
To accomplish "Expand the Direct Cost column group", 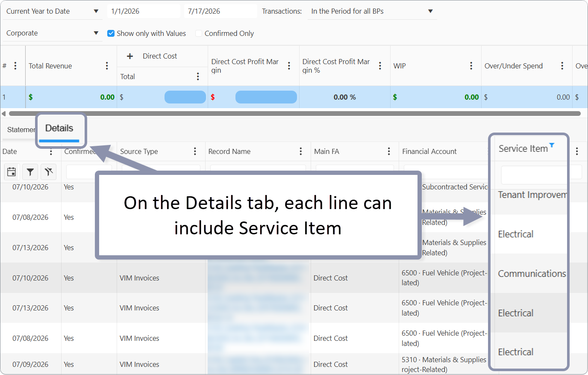I will point(130,56).
